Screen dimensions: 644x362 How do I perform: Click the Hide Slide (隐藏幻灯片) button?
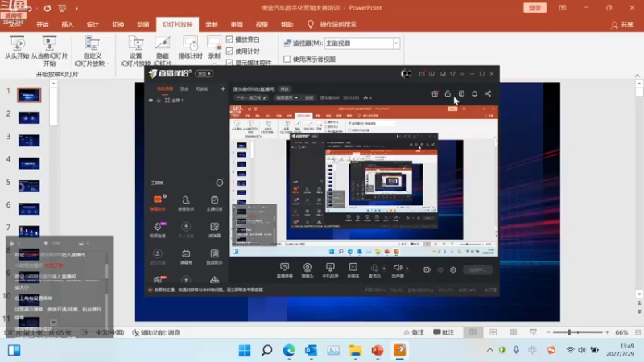163,51
